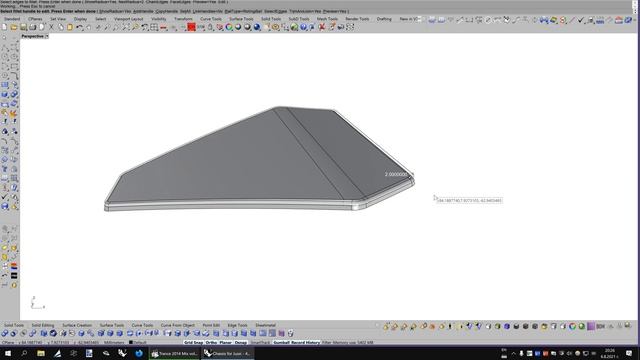Image resolution: width=640 pixels, height=360 pixels.
Task: Click the black check mark icon in top-right toolbar
Action: (581, 20)
